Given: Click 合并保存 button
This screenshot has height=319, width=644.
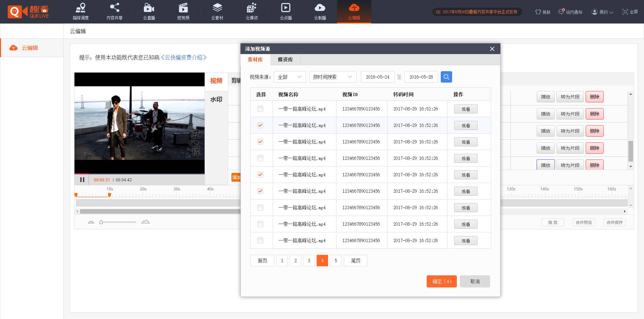Looking at the screenshot, I should 614,222.
